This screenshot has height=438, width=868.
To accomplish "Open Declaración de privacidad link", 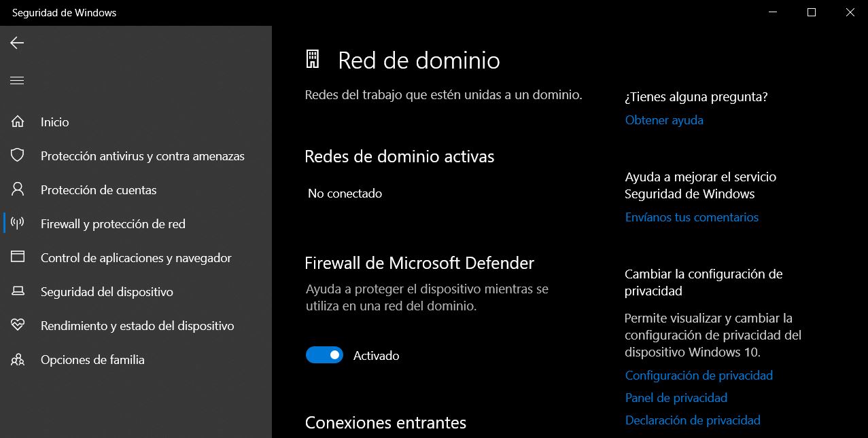I will [x=693, y=420].
